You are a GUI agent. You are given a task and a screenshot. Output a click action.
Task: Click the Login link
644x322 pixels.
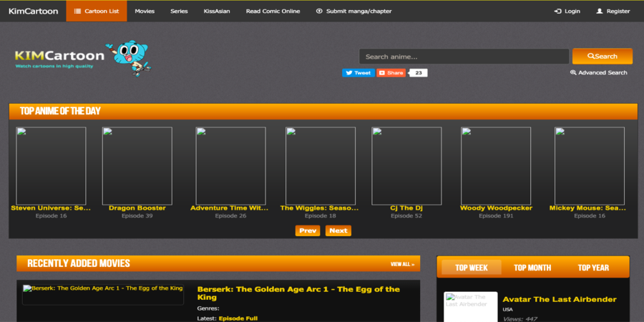tap(567, 11)
